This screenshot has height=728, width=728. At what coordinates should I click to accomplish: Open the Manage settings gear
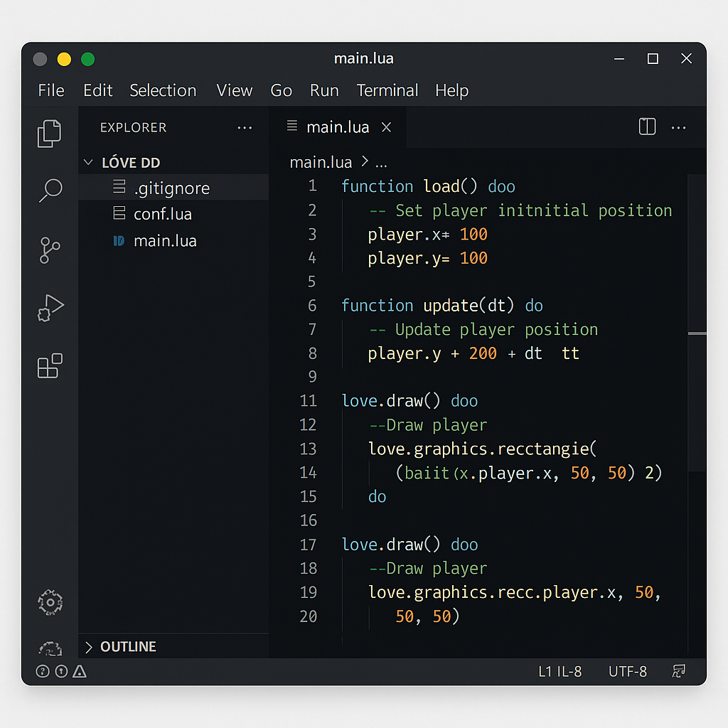click(49, 602)
